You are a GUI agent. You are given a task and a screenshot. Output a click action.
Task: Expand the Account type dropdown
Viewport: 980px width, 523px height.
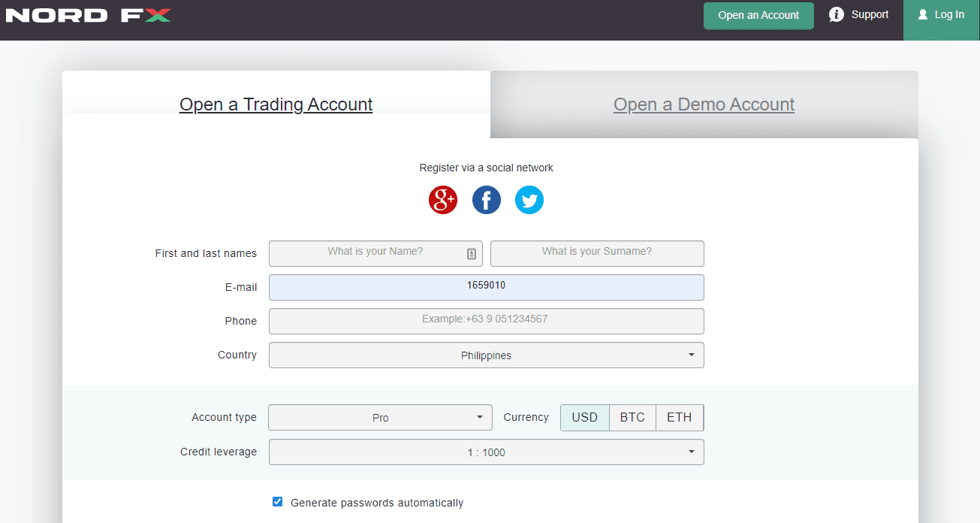coord(380,418)
